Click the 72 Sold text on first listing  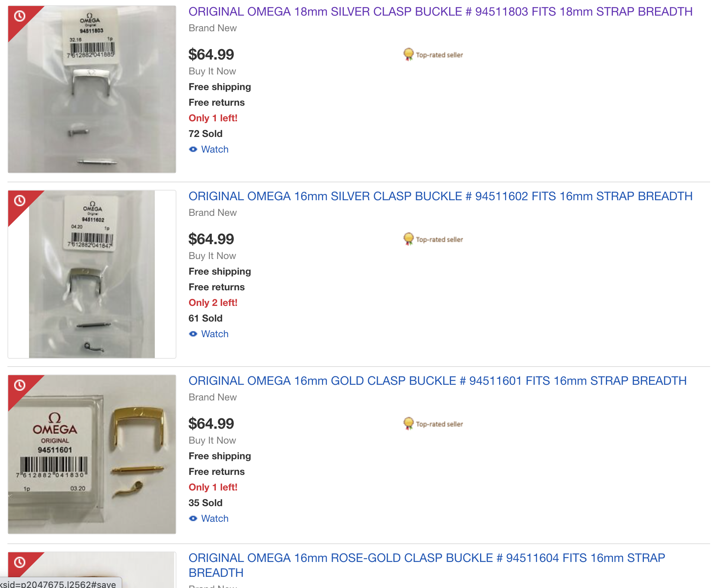pos(205,134)
